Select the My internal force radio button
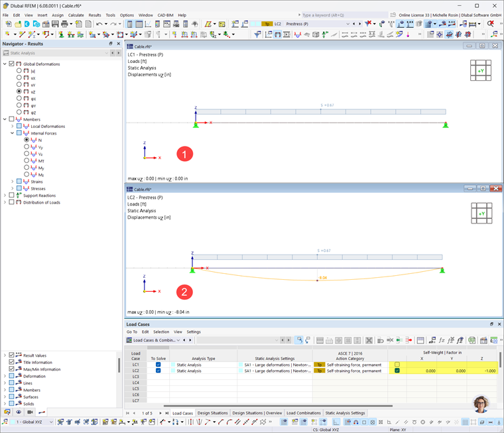This screenshot has height=433, width=504. click(x=27, y=168)
